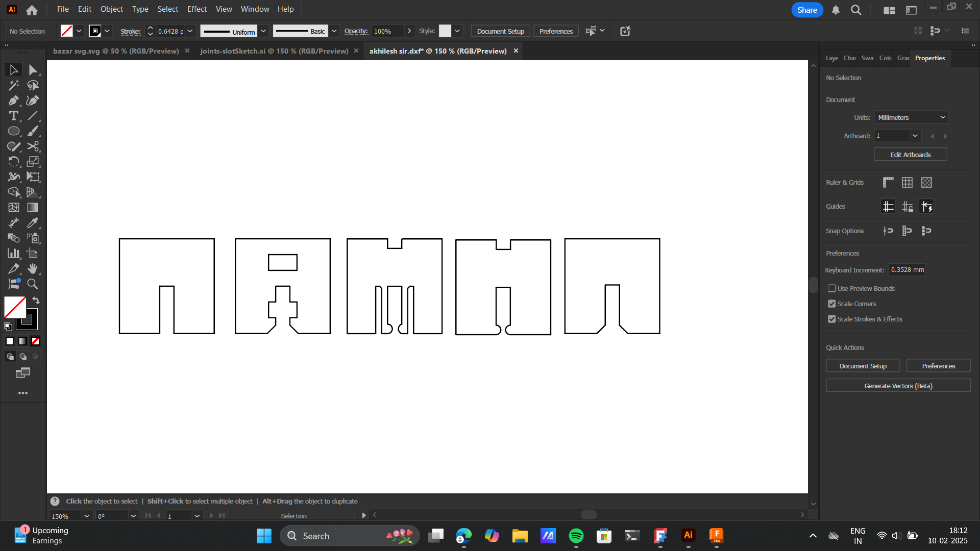Image resolution: width=980 pixels, height=551 pixels.
Task: Open the Artboard number dropdown
Action: coord(915,136)
